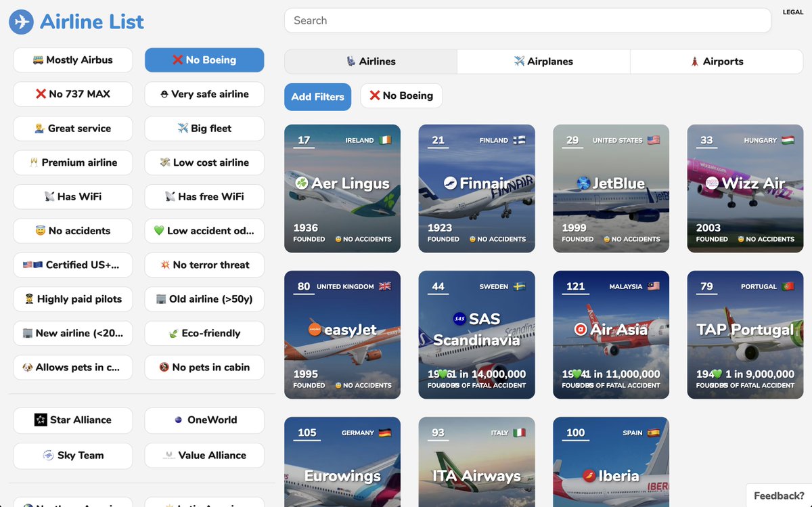Open the LEGAL link

click(x=793, y=12)
